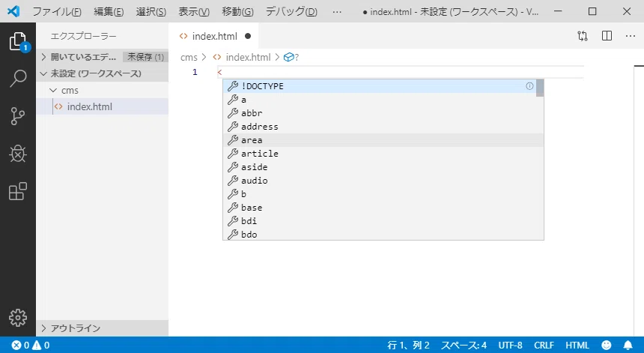644x353 pixels.
Task: Click the index.html breadcrumb segment
Action: tap(248, 57)
